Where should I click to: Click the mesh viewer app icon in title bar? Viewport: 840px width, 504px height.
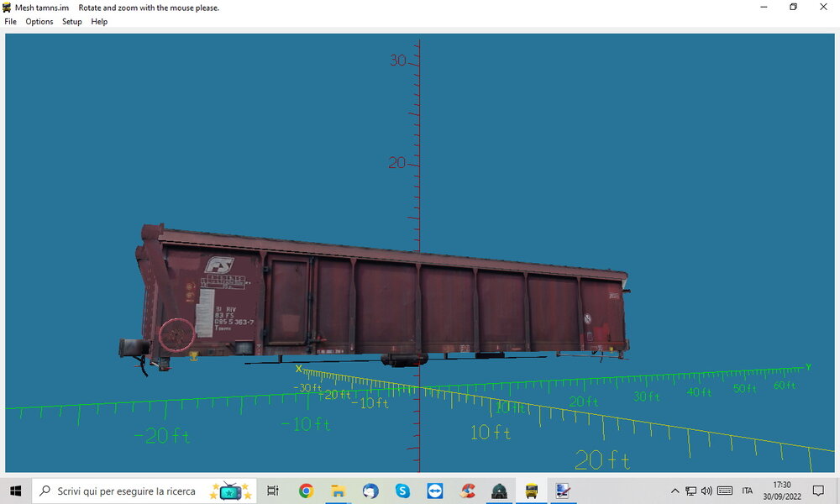tap(7, 8)
